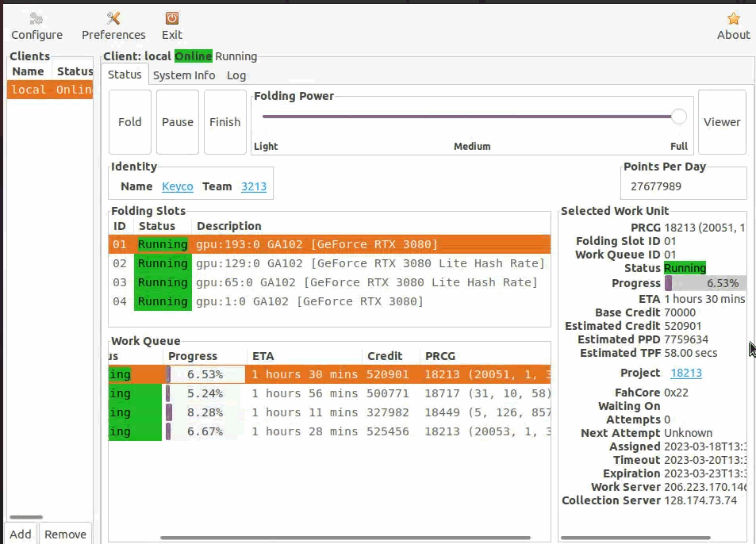Screen dimensions: 756x544
Task: Open the Keyco name link
Action: 178,186
